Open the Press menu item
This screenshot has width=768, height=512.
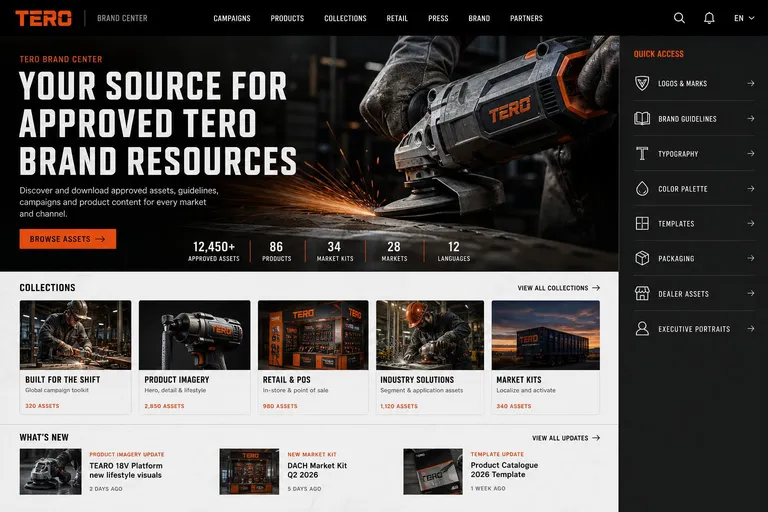pos(438,18)
